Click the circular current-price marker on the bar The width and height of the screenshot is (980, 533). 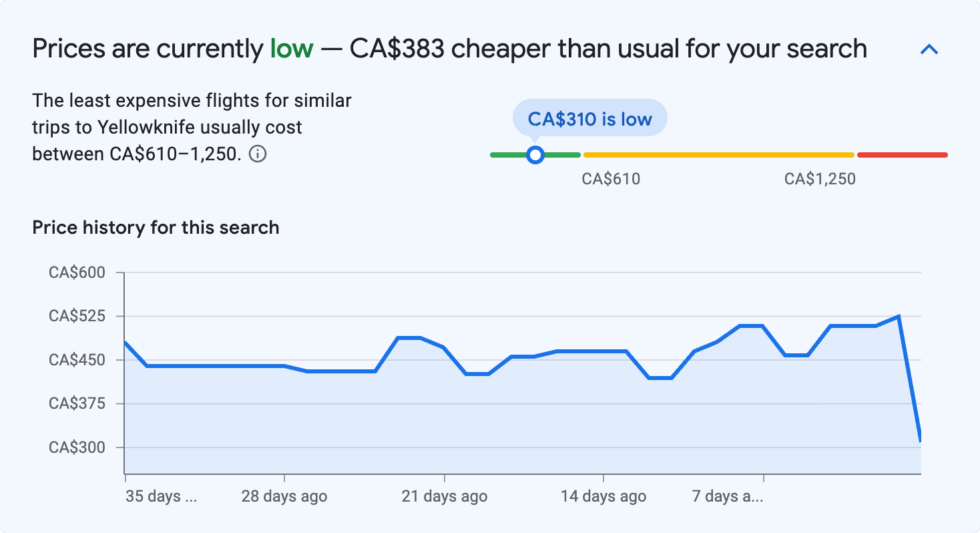pyautogui.click(x=535, y=155)
